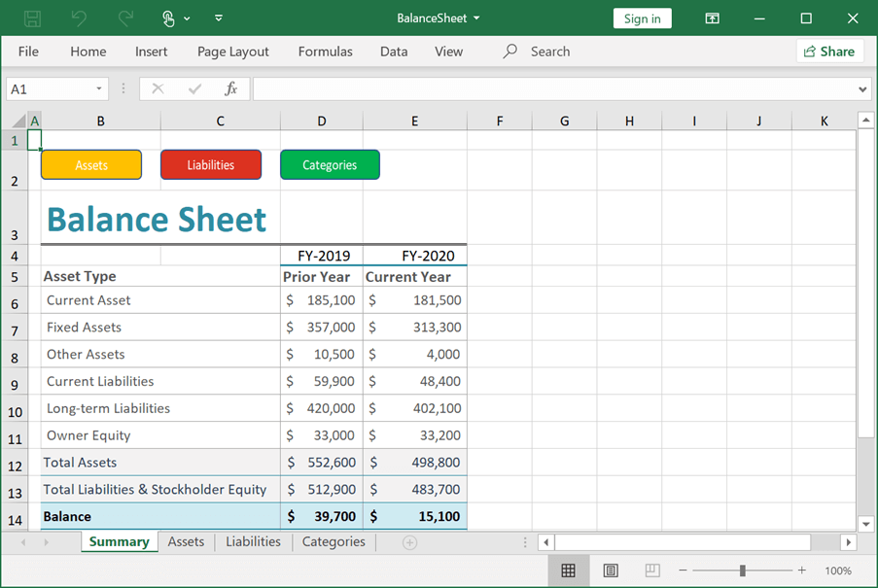The image size is (878, 588).
Task: Add a new sheet with plus icon
Action: coord(409,542)
